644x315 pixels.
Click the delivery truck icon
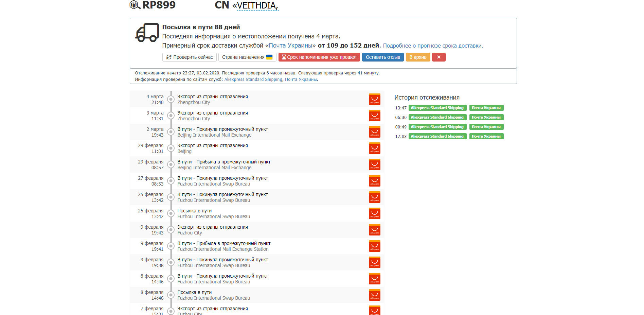pyautogui.click(x=147, y=33)
